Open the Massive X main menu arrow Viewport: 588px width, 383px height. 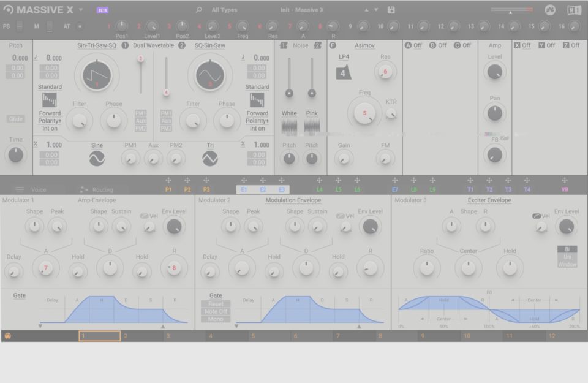click(81, 10)
